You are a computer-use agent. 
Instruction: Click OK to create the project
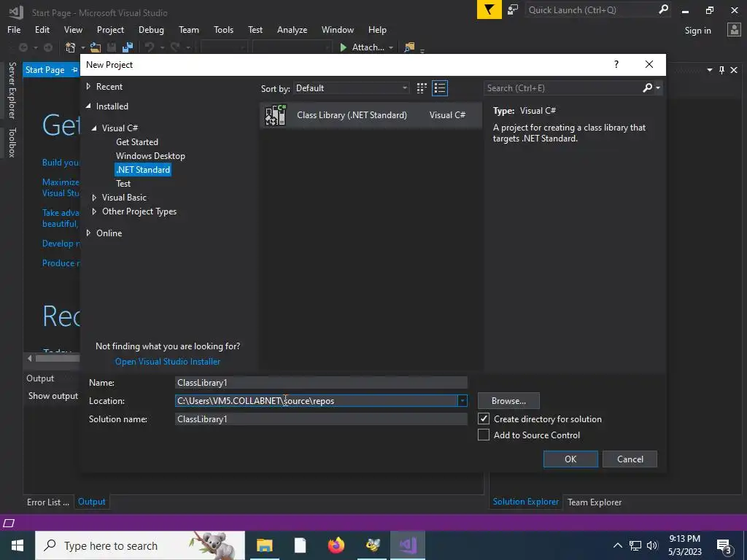570,459
